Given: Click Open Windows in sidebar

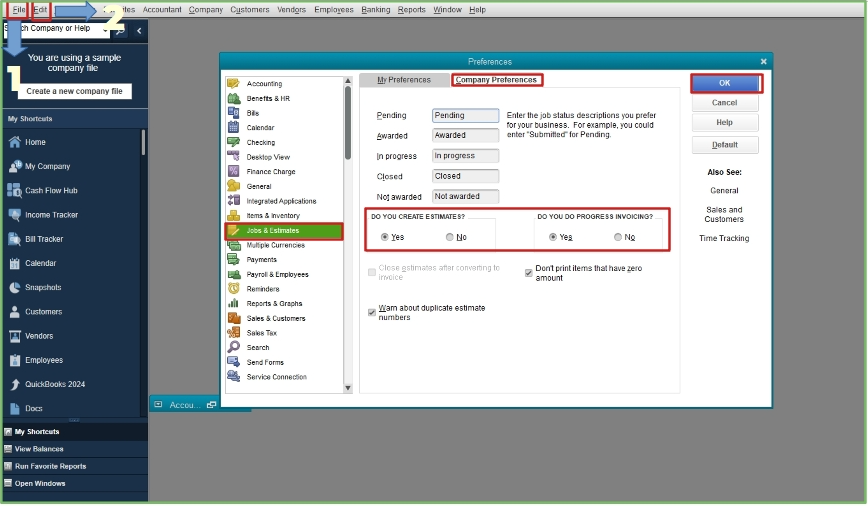Looking at the screenshot, I should pos(40,483).
